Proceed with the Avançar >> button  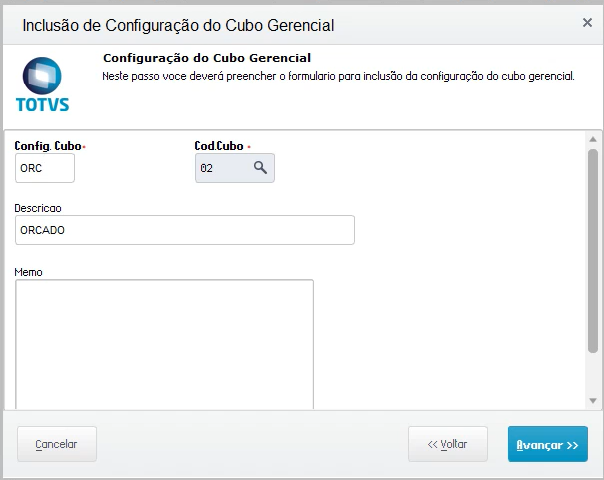point(547,444)
